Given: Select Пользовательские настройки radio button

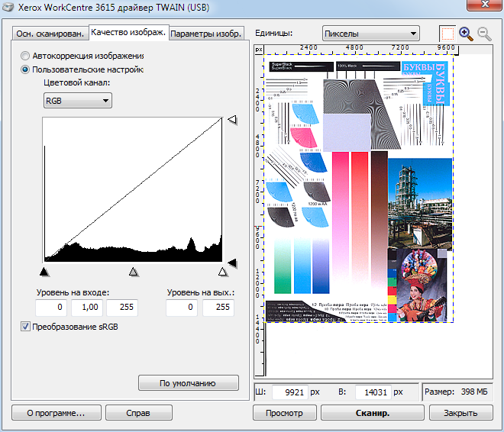Looking at the screenshot, I should [x=25, y=69].
